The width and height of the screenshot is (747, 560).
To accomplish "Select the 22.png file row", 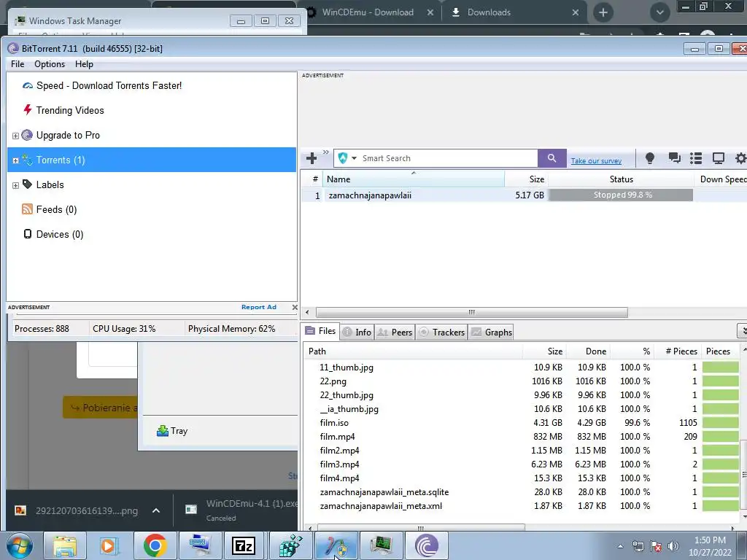I will [x=522, y=381].
